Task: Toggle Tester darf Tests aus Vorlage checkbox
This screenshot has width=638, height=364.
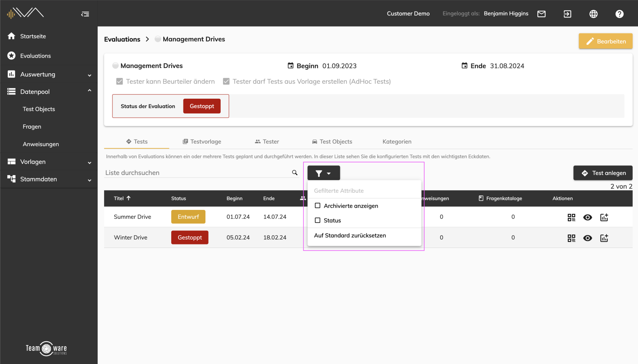Action: tap(226, 81)
